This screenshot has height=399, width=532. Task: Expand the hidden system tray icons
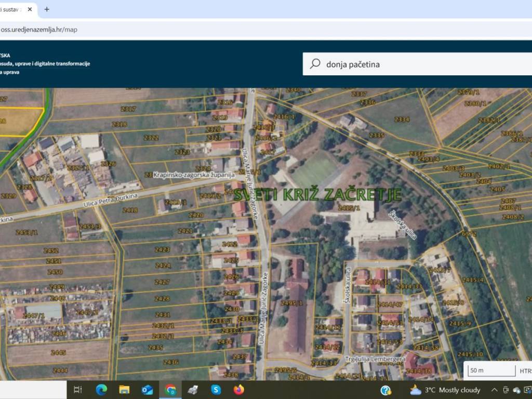pyautogui.click(x=494, y=390)
